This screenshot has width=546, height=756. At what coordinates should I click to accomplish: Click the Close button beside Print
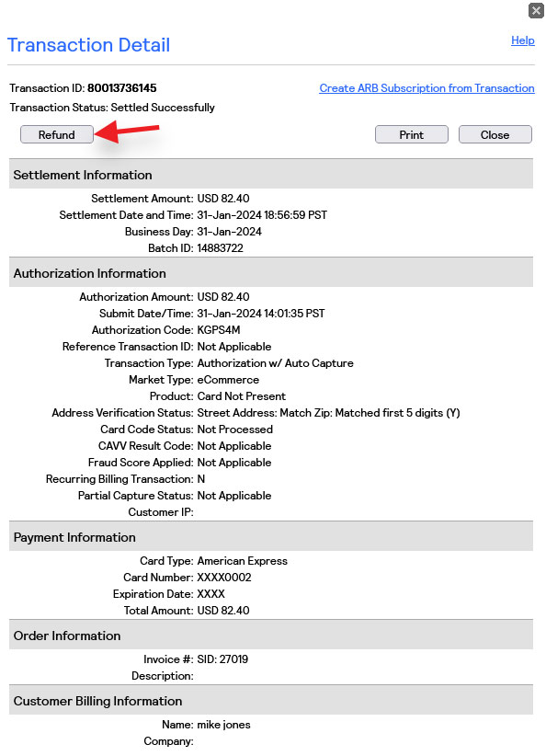[x=495, y=134]
